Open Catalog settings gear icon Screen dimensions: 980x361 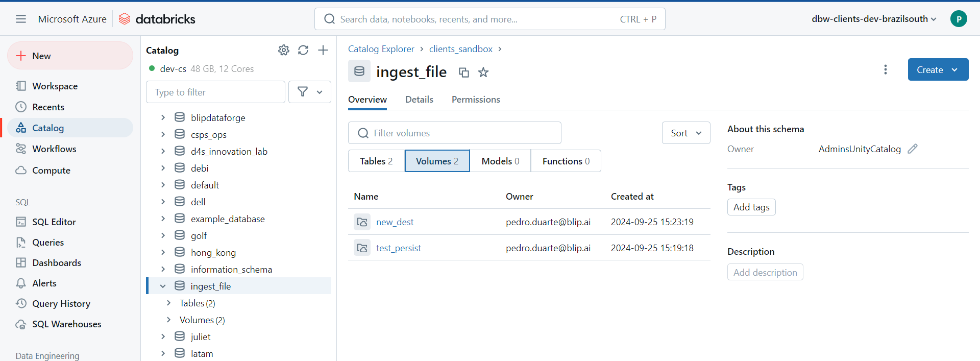(284, 50)
